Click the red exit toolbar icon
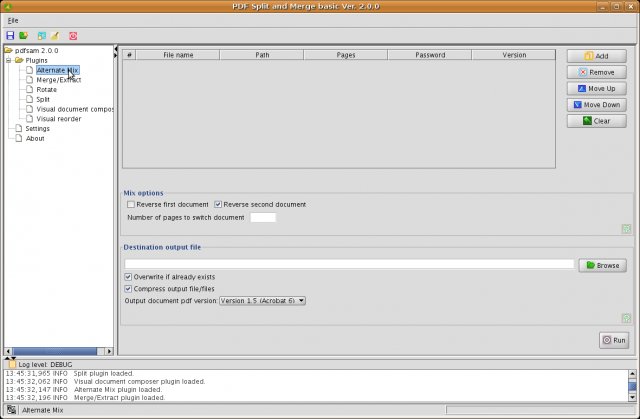Image resolution: width=640 pixels, height=419 pixels. 73,36
